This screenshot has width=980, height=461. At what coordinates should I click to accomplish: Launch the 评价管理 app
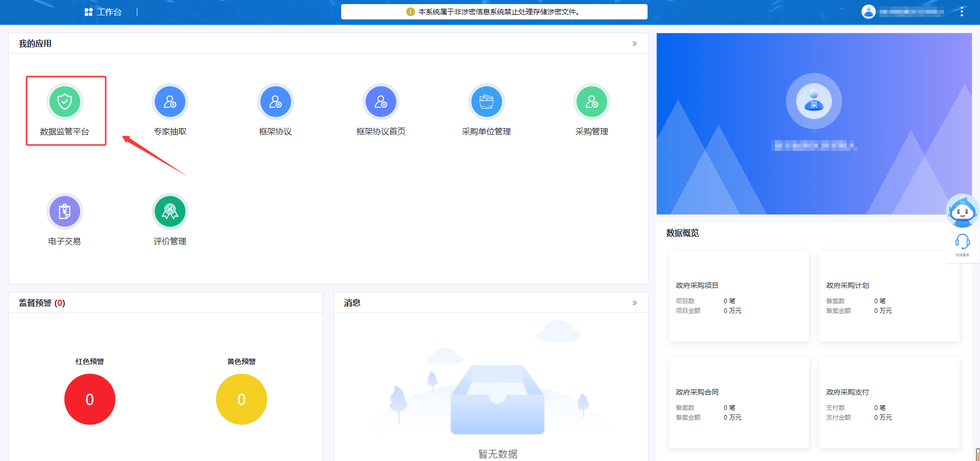(x=170, y=211)
